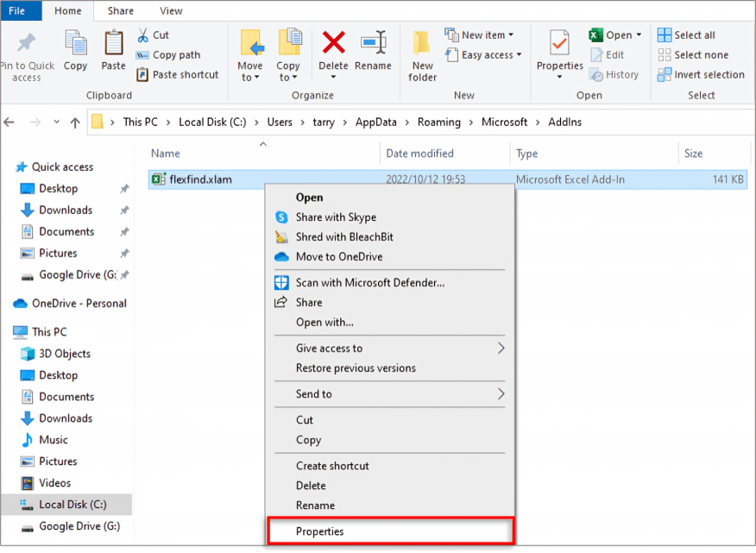Viewport: 756px width, 553px height.
Task: Click Microsoft in the address path
Action: [x=504, y=123]
